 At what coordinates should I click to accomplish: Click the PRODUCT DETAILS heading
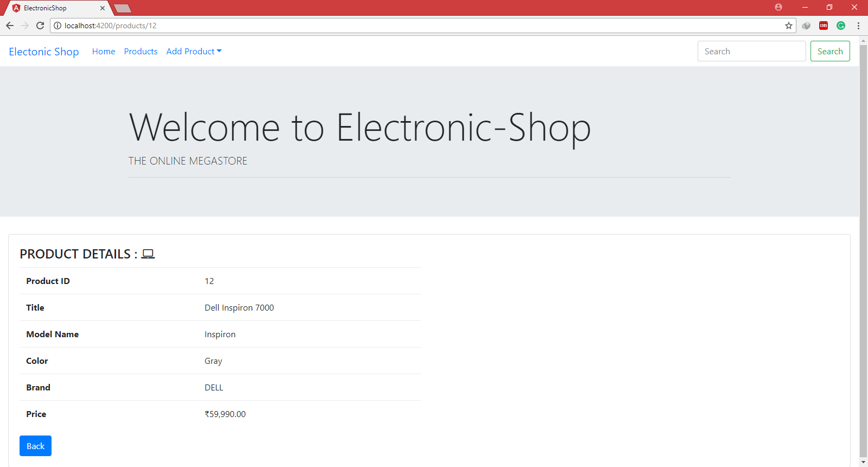coord(79,254)
